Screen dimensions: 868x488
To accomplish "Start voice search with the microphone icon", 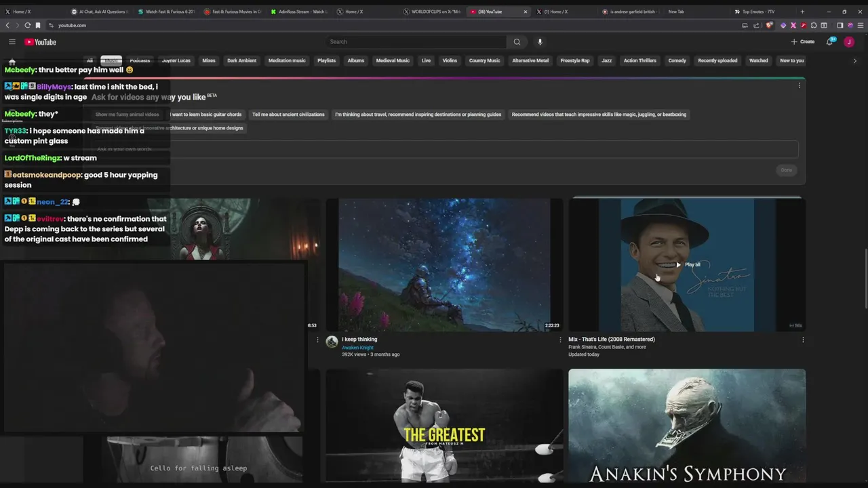I will 540,42.
